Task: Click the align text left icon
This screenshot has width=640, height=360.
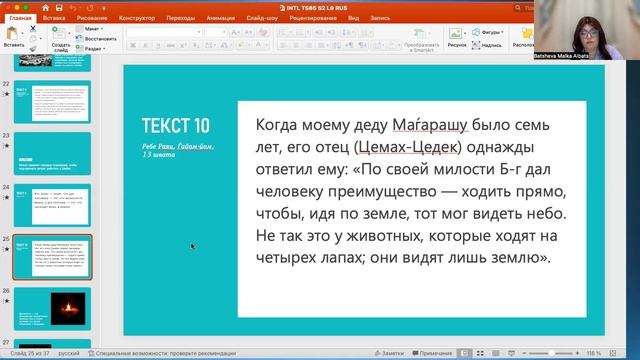Action: pos(283,45)
